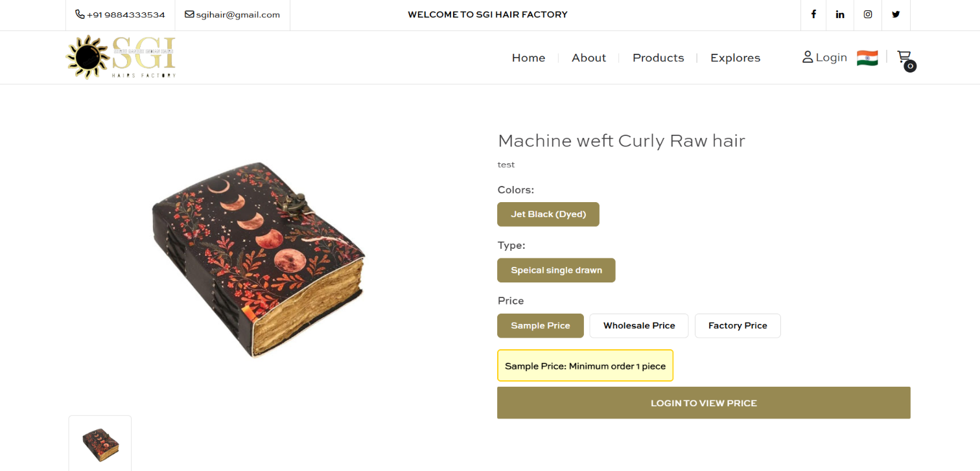This screenshot has width=980, height=471.
Task: Open the Products menu
Action: click(658, 58)
